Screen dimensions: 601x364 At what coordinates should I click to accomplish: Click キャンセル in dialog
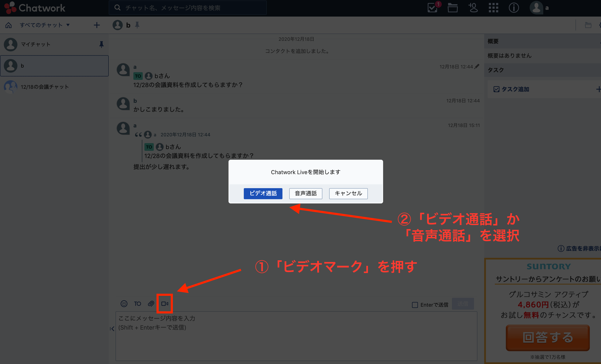point(348,193)
